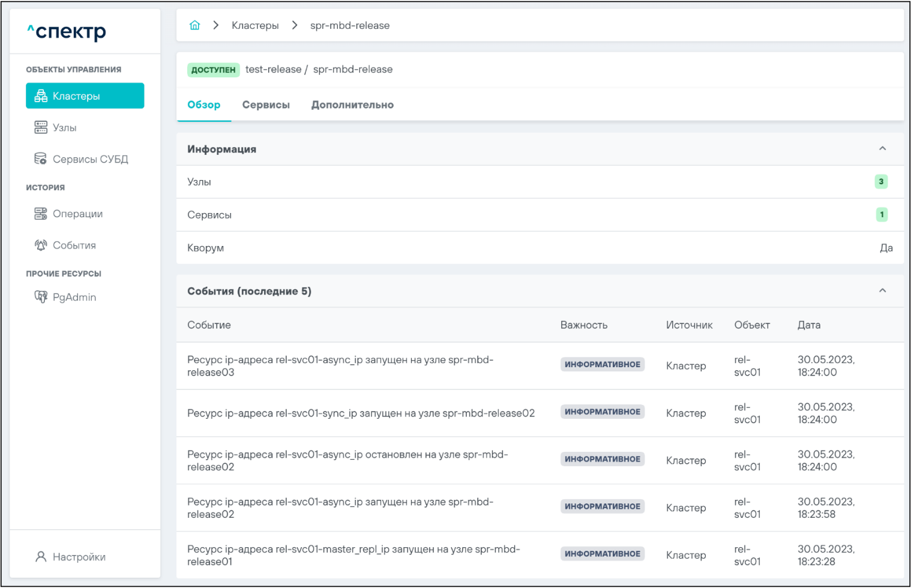
Task: Click the Настройки user icon
Action: [x=41, y=557]
